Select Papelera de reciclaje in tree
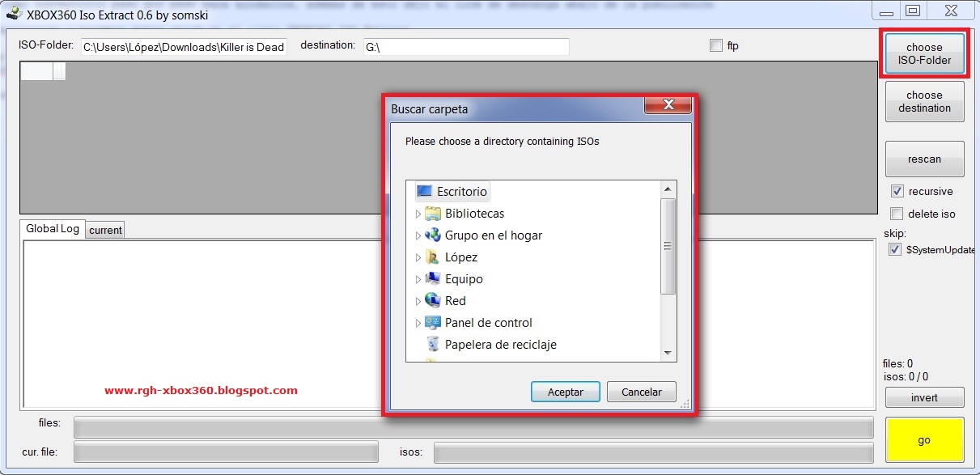 click(x=501, y=345)
